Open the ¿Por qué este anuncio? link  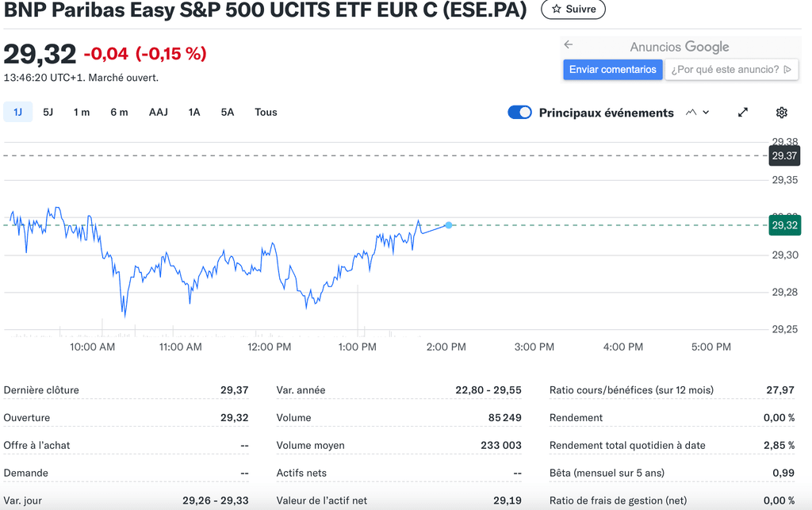point(724,69)
